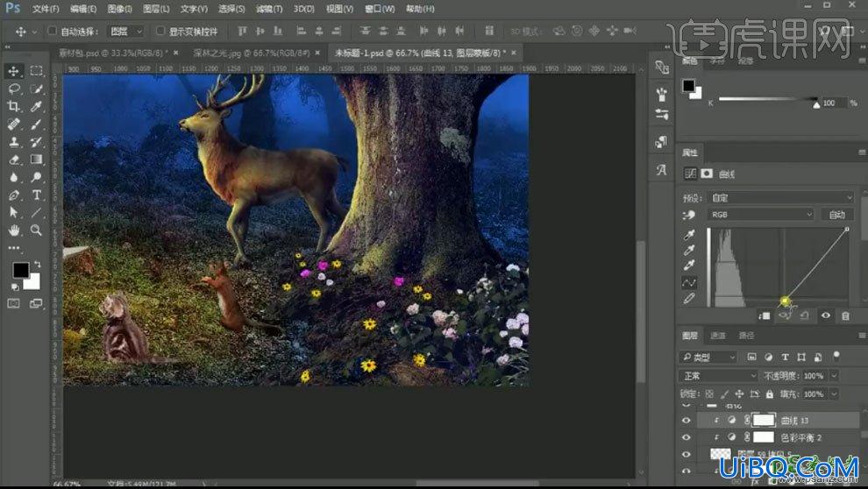Select the Eyedropper tool in the toolbox

[x=37, y=106]
